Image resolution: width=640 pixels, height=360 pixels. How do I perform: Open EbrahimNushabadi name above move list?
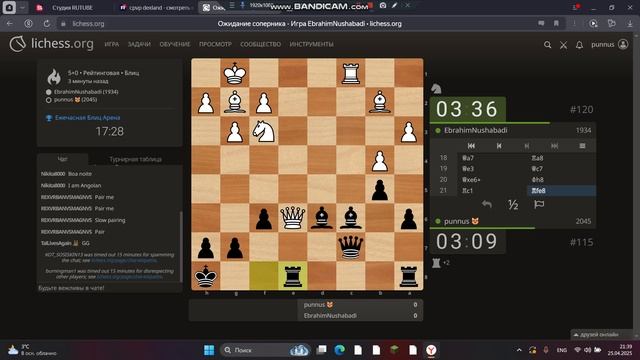click(476, 130)
